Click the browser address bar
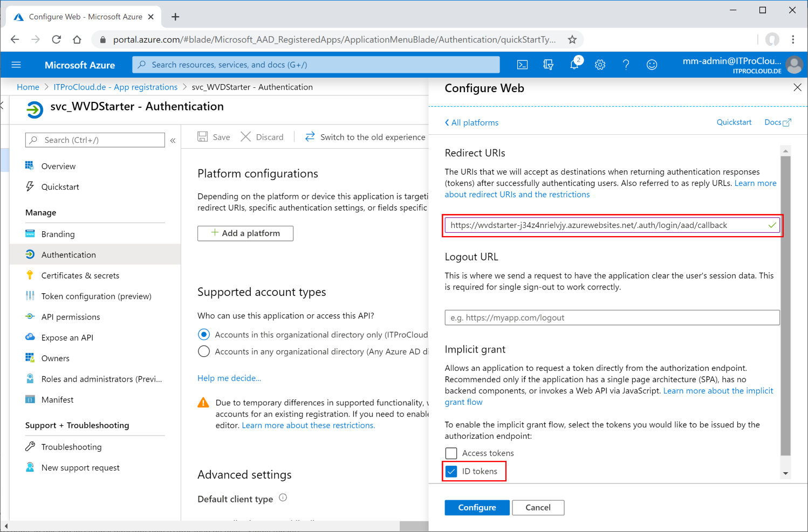 [x=334, y=39]
